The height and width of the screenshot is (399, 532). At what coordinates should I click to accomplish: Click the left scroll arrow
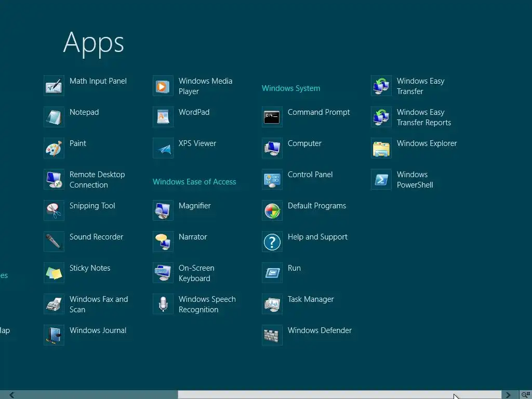(12, 395)
